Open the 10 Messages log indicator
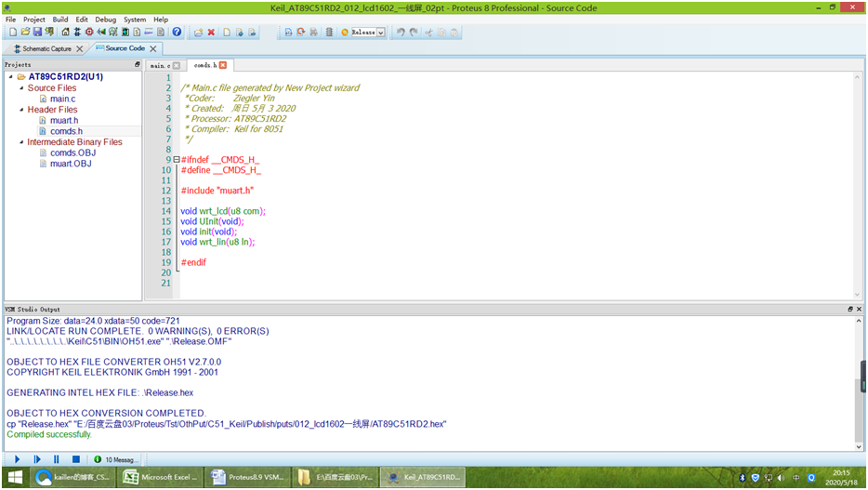 pos(114,459)
